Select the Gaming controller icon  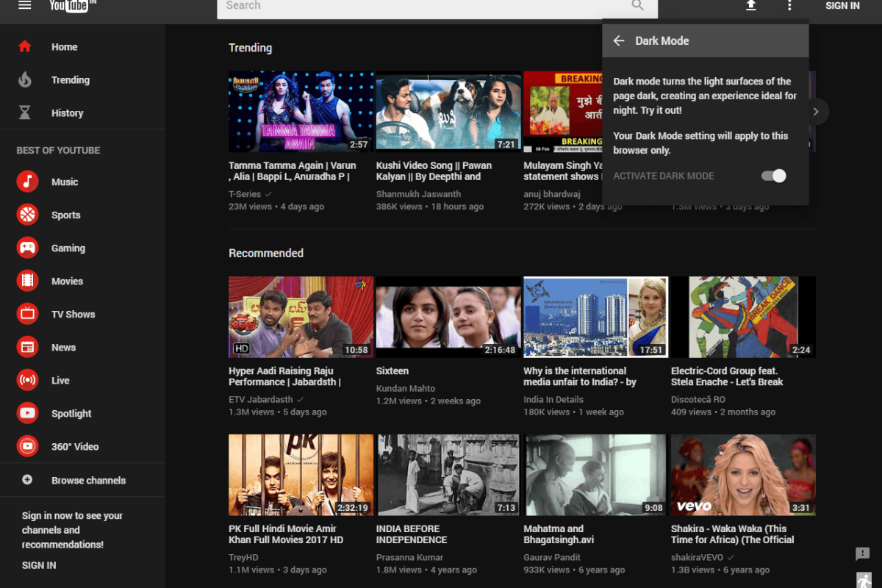[27, 248]
